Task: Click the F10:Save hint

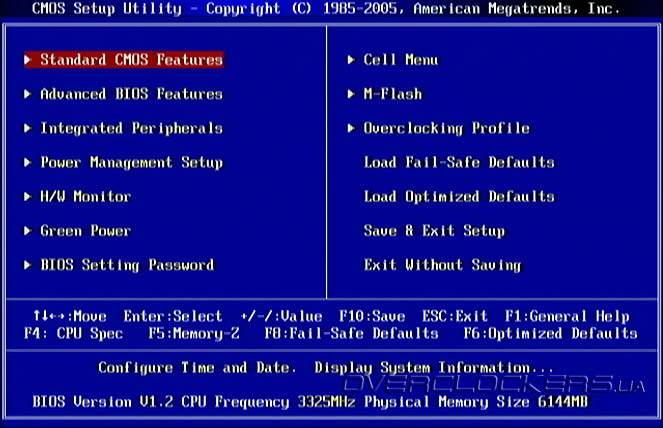Action: (x=372, y=316)
